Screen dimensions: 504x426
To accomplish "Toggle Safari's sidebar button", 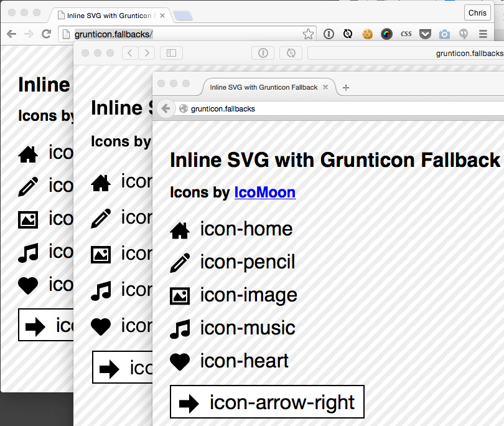I will (171, 53).
